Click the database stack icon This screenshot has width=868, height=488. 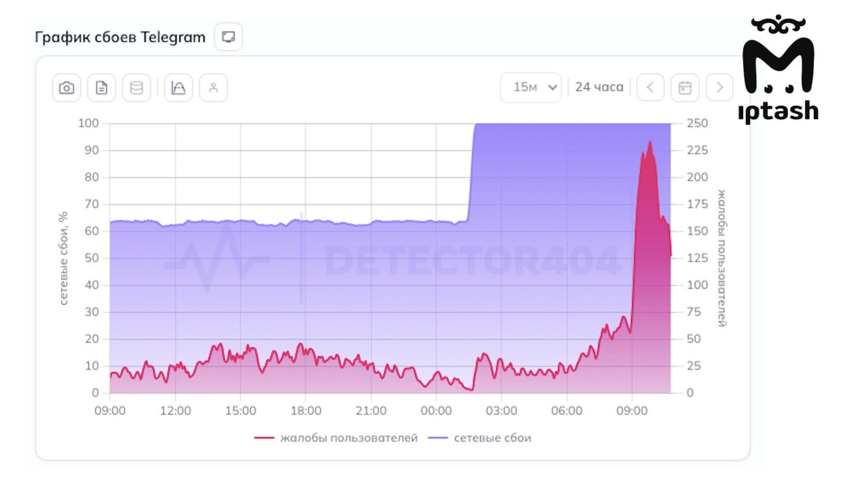pyautogui.click(x=136, y=88)
